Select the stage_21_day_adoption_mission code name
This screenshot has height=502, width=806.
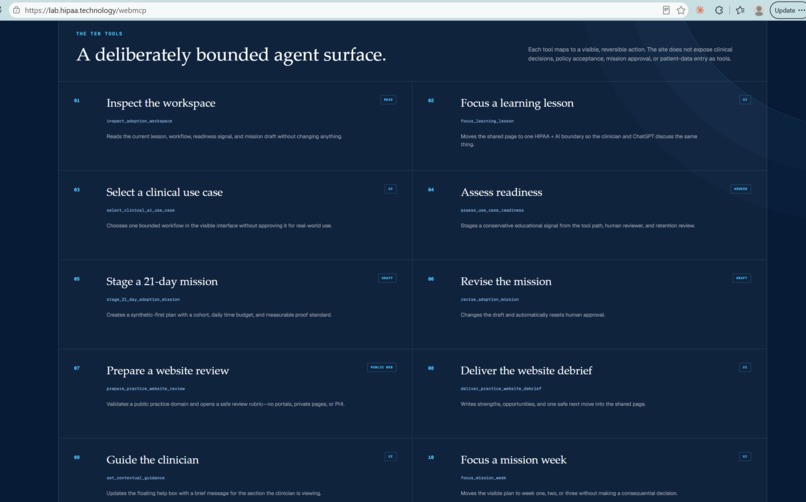[143, 300]
